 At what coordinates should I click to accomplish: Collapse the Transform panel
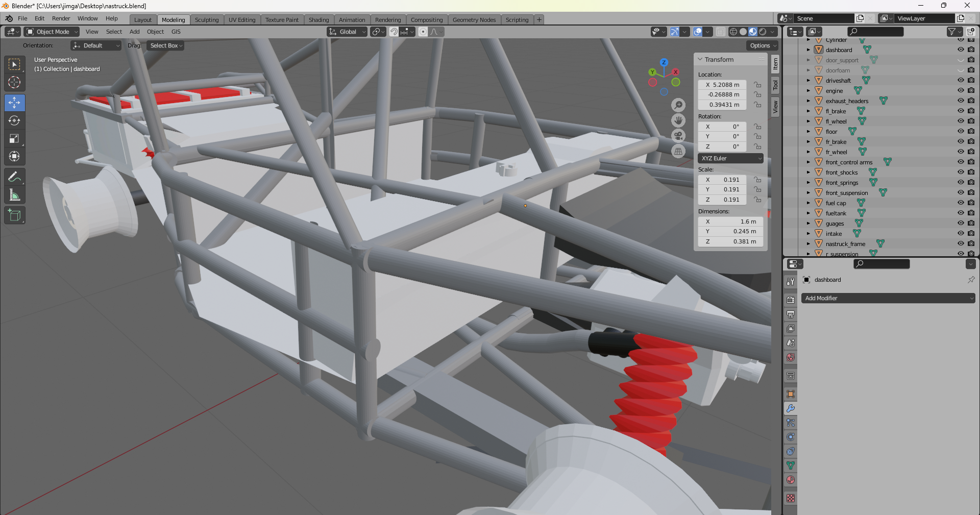point(700,60)
